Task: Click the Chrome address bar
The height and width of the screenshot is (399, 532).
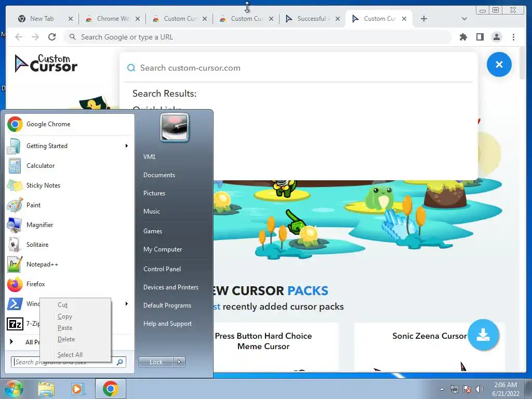Action: 258,37
